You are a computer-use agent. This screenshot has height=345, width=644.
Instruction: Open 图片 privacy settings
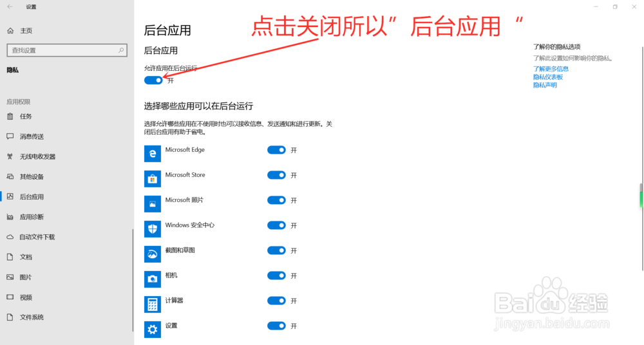[x=26, y=277]
